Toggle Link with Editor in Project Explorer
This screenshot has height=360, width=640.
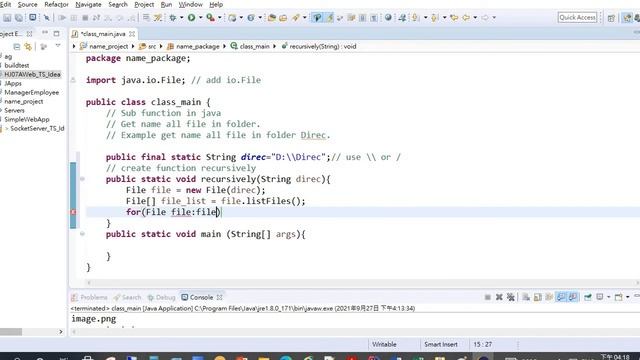tap(28, 47)
